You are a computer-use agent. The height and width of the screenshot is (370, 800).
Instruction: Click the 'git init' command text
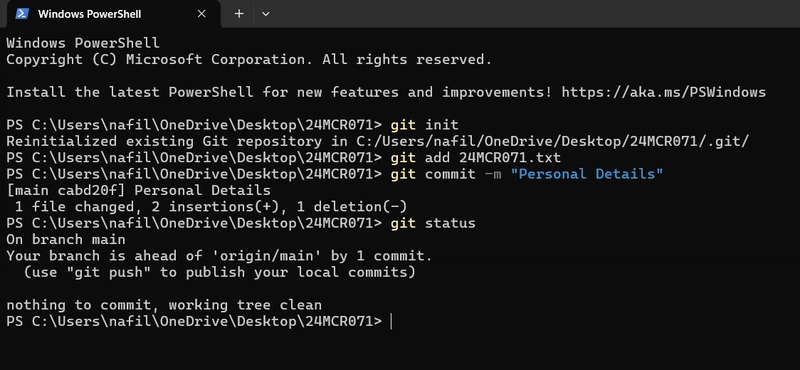pos(424,125)
